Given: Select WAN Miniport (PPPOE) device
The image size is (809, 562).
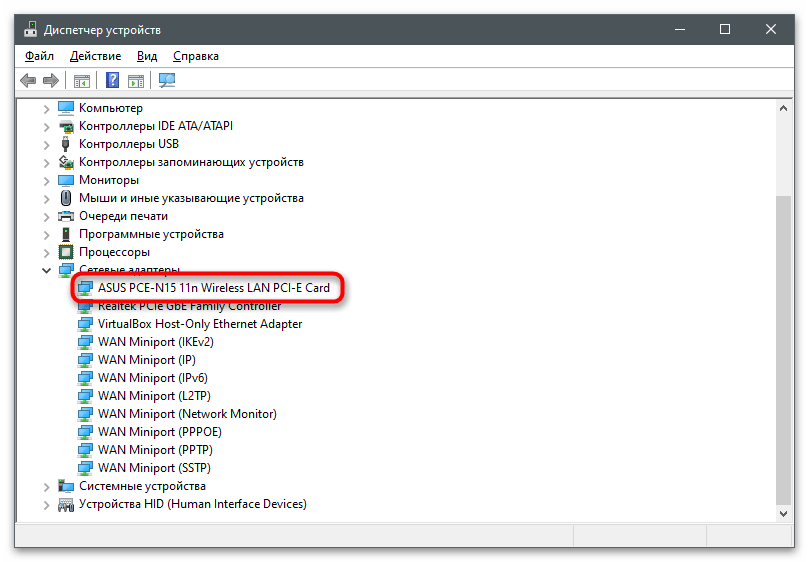Looking at the screenshot, I should pyautogui.click(x=159, y=432).
